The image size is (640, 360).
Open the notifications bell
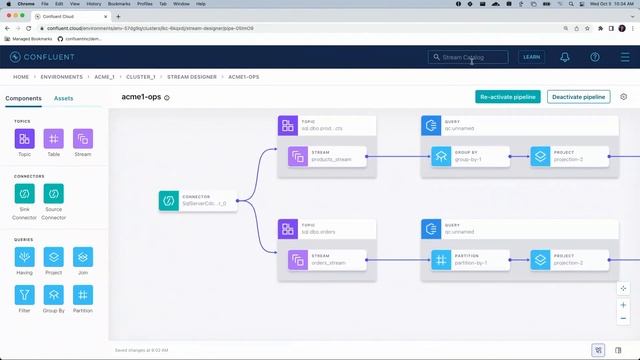[x=565, y=57]
